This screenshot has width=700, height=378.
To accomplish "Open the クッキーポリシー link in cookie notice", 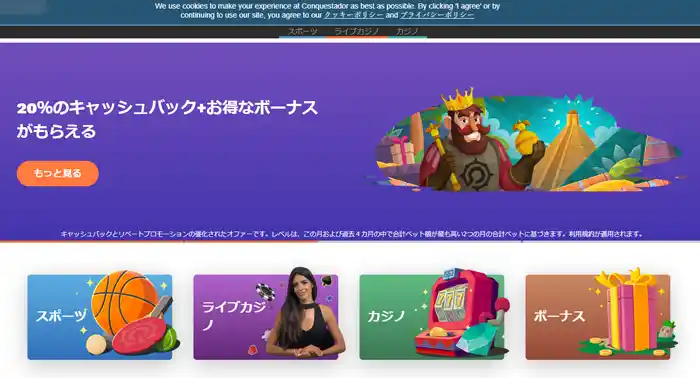I will [354, 15].
